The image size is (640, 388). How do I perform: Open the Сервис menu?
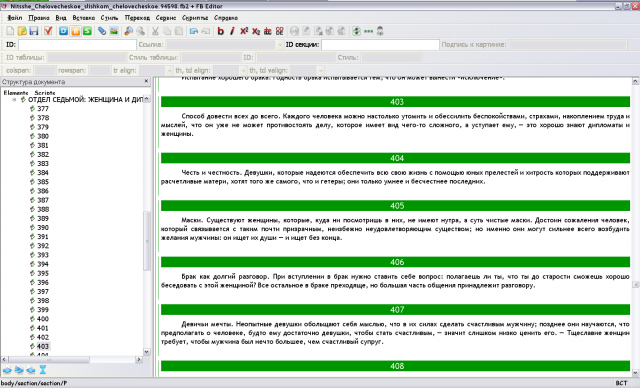pos(166,18)
